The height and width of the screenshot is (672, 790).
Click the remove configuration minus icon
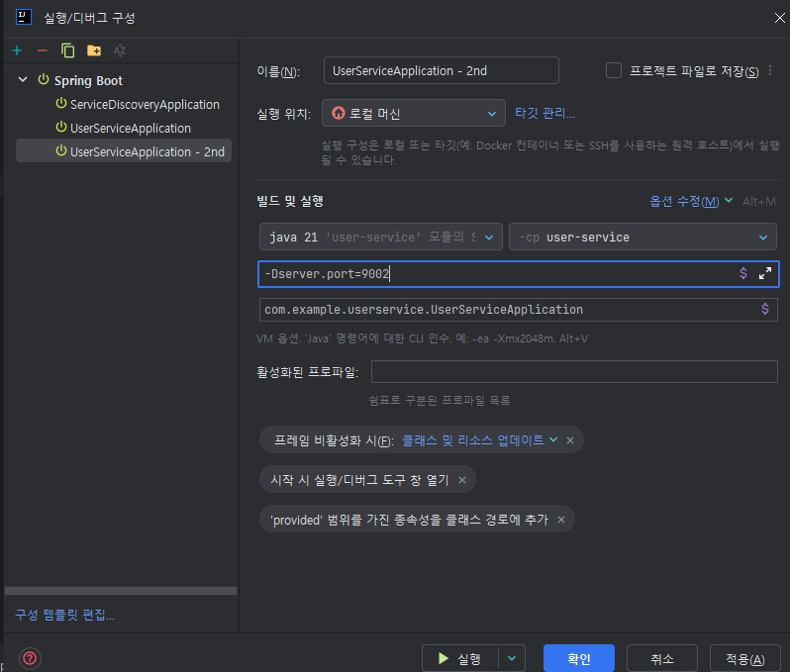click(x=42, y=50)
